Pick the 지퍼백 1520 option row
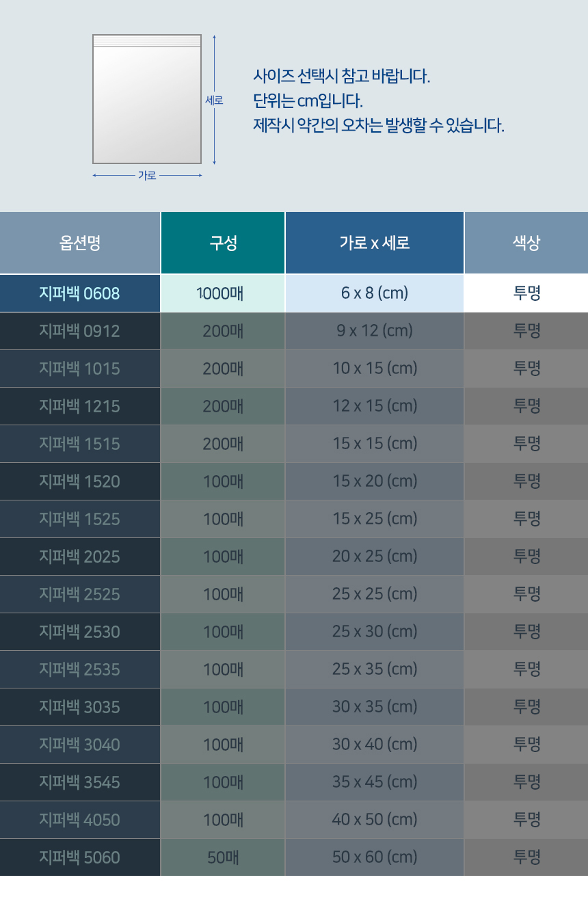 click(80, 481)
